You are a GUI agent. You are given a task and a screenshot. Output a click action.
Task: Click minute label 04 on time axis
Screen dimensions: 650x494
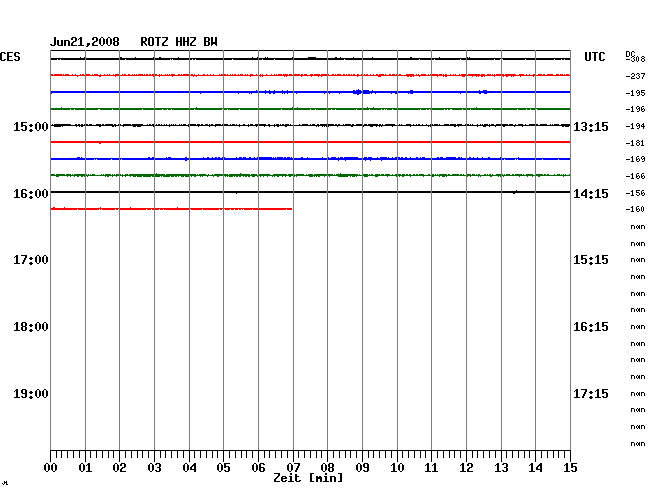[x=189, y=468]
